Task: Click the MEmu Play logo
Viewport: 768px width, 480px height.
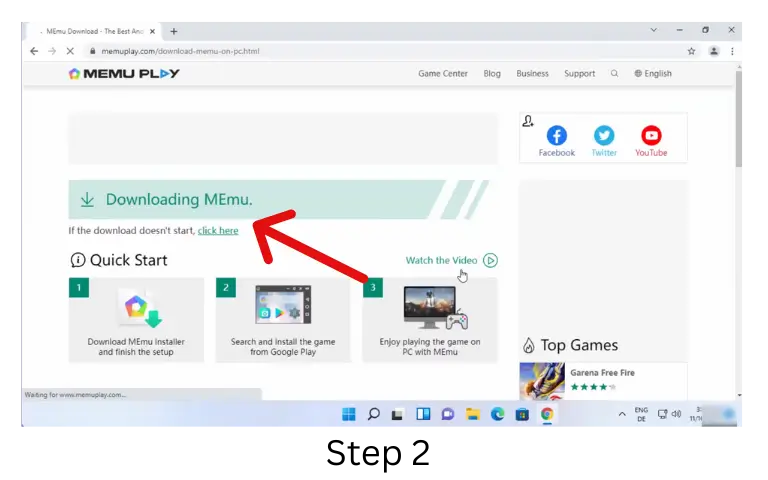Action: 124,73
